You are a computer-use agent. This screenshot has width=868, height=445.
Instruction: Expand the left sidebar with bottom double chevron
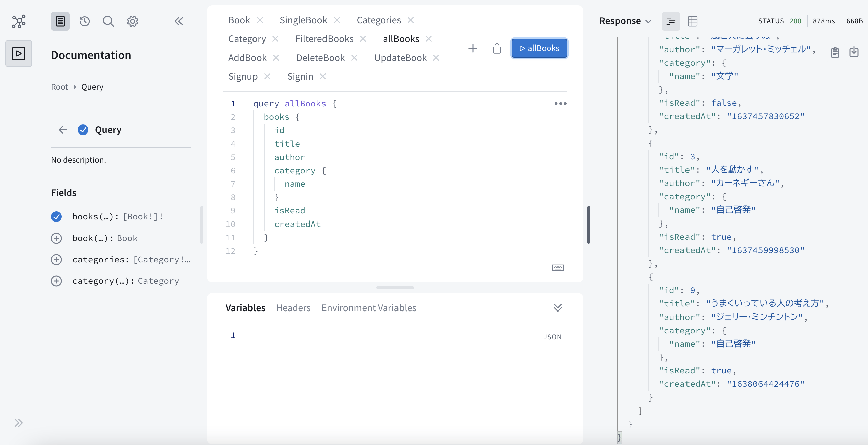18,423
